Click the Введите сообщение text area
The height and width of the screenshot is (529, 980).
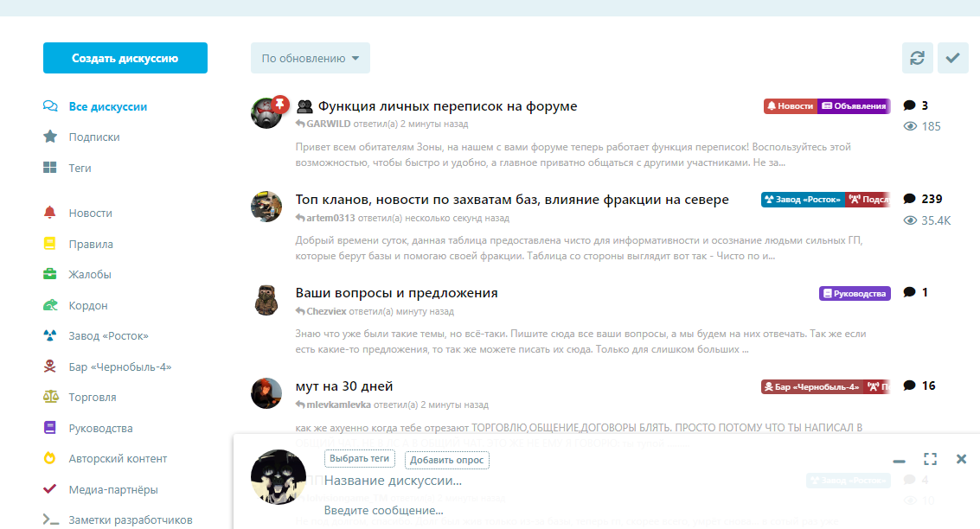384,510
